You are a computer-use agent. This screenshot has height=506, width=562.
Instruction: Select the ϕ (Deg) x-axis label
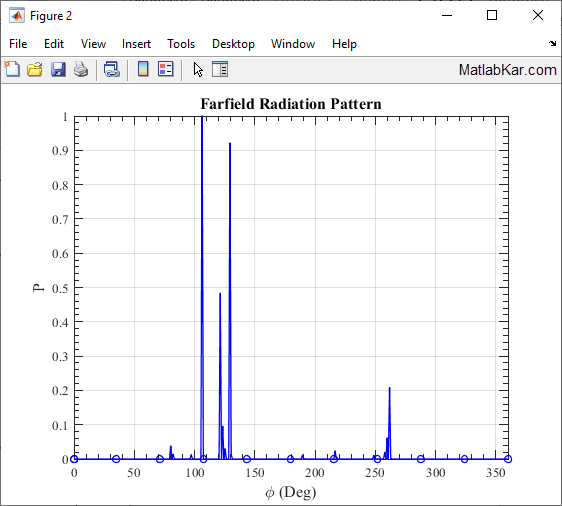[291, 492]
